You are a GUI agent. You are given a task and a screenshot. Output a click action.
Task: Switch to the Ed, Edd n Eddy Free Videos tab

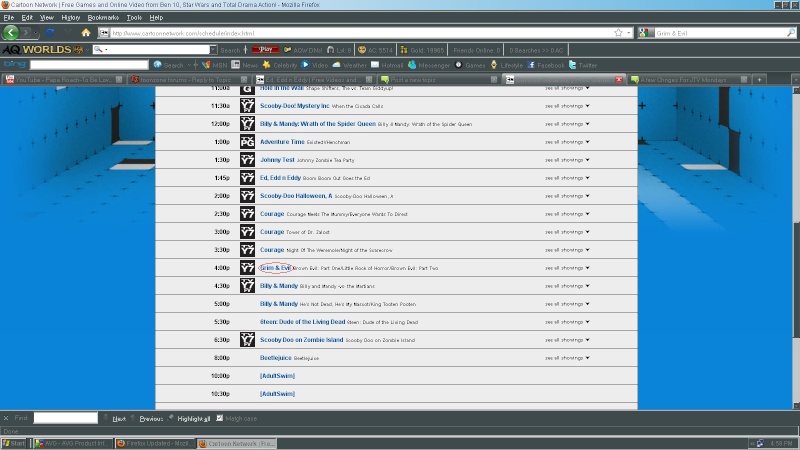(x=314, y=80)
